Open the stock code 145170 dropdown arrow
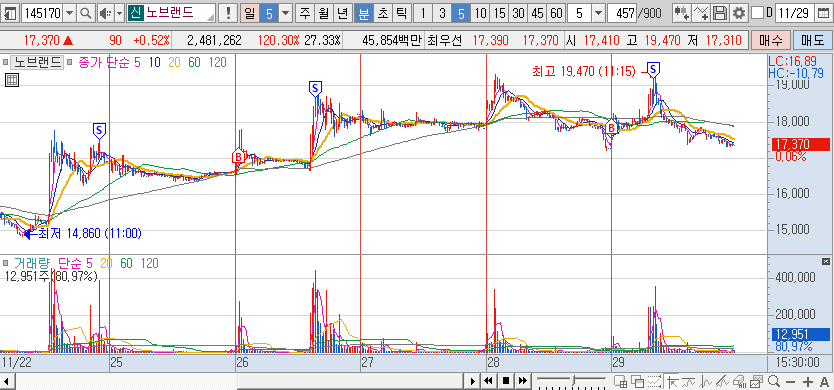 (70, 13)
